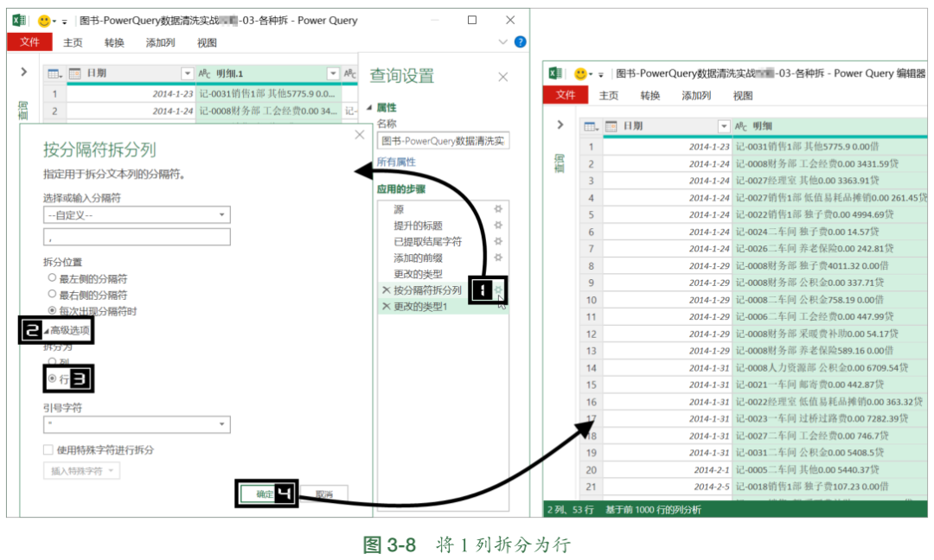Open gear settings for 源 step

pos(498,209)
